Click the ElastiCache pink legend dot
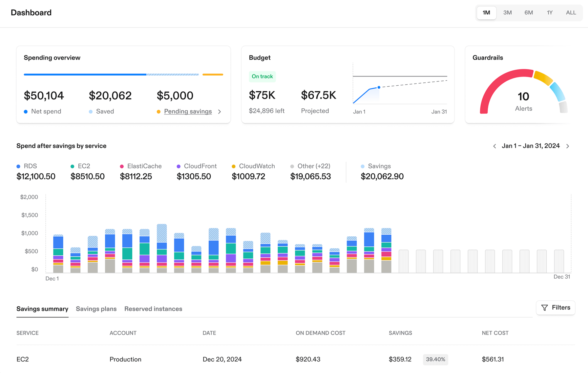Screen dimensions: 588x373 122,166
